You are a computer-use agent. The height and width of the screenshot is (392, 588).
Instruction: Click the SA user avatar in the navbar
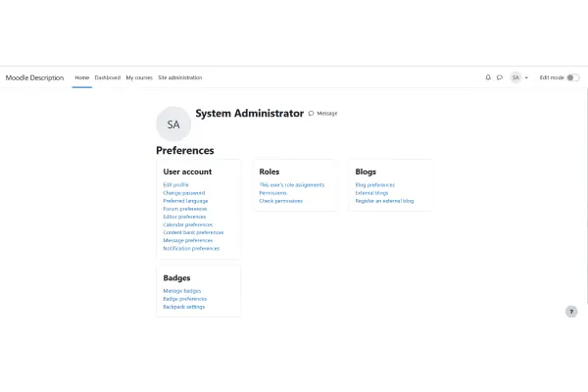pyautogui.click(x=515, y=77)
